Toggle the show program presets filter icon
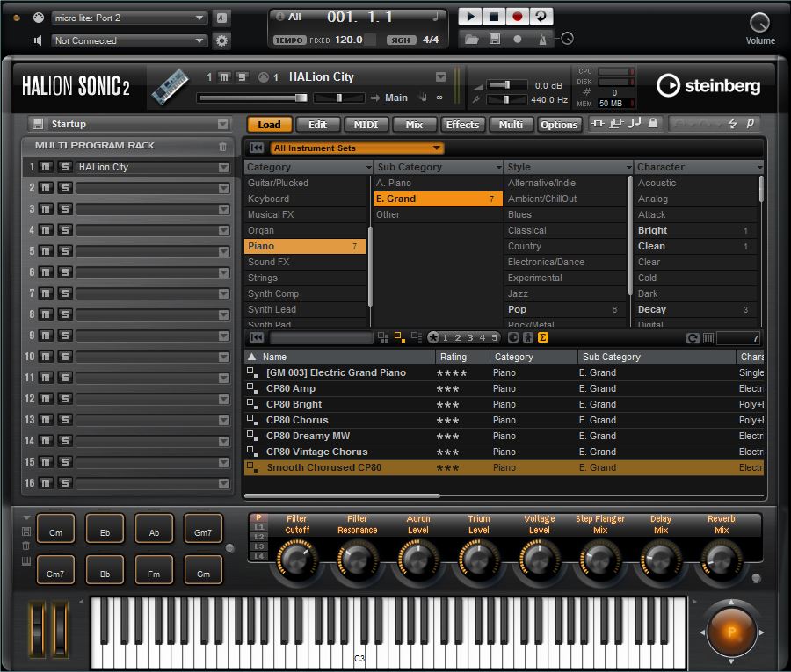 pyautogui.click(x=400, y=337)
